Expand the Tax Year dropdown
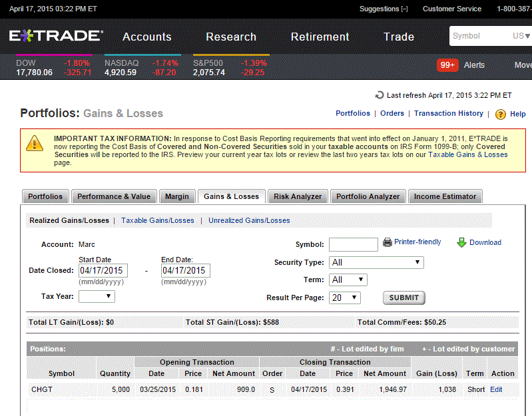This screenshot has width=532, height=416. click(x=97, y=296)
